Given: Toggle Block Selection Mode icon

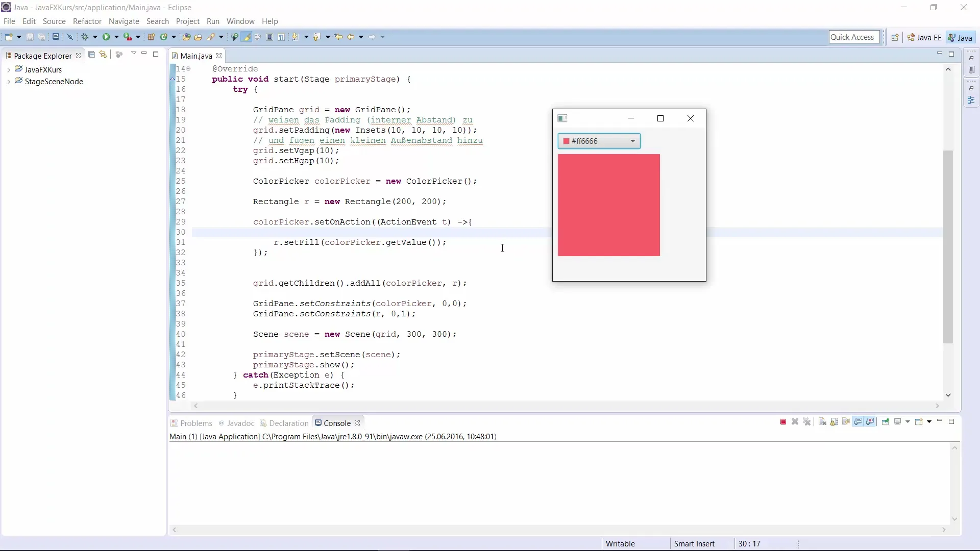Looking at the screenshot, I should [x=269, y=37].
